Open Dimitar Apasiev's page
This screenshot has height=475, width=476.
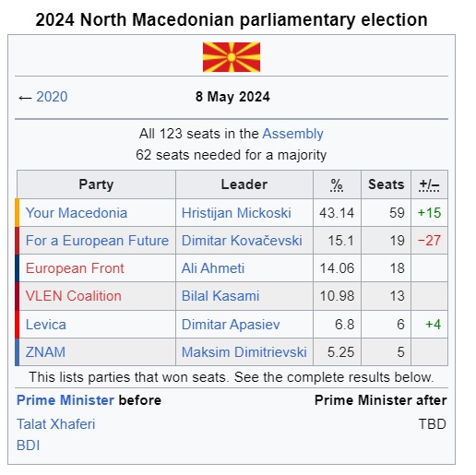tap(231, 325)
